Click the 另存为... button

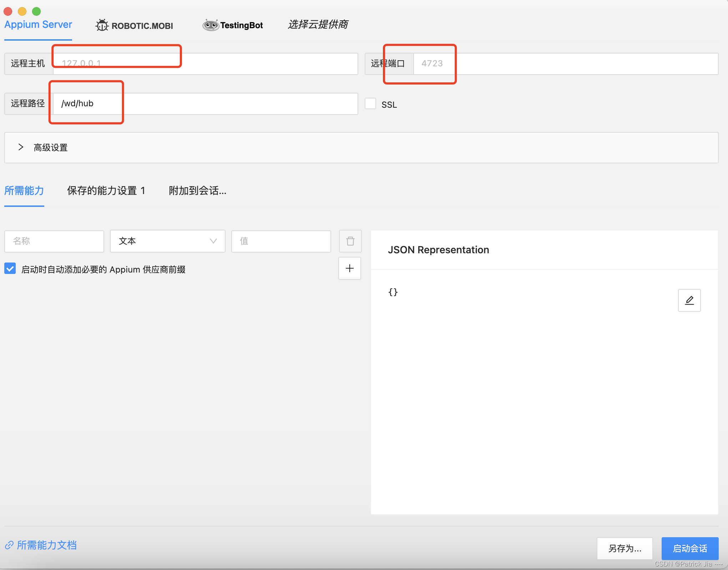point(625,548)
